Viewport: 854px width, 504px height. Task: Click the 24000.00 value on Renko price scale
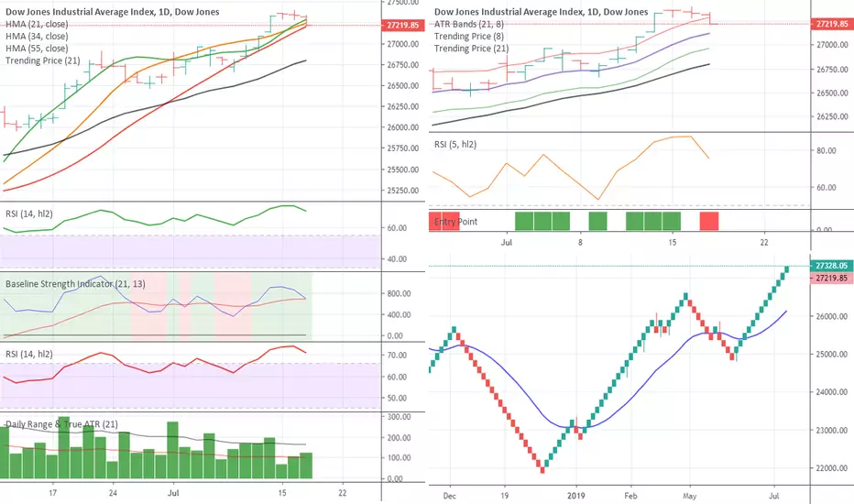(832, 392)
